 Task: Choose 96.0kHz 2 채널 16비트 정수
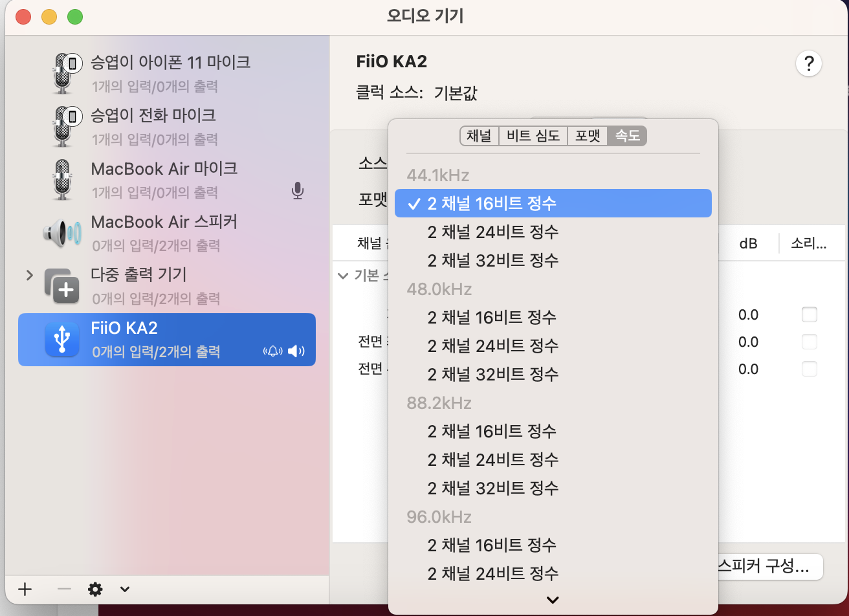pyautogui.click(x=553, y=545)
